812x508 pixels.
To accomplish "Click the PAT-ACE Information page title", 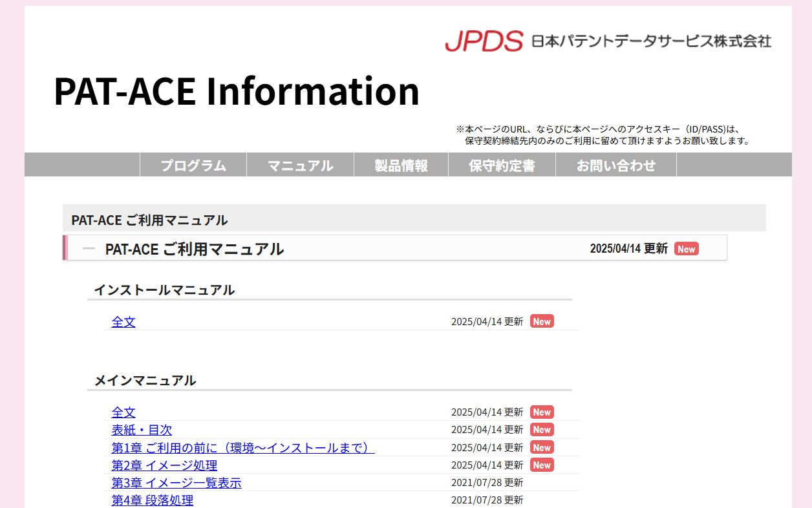I will tap(237, 91).
